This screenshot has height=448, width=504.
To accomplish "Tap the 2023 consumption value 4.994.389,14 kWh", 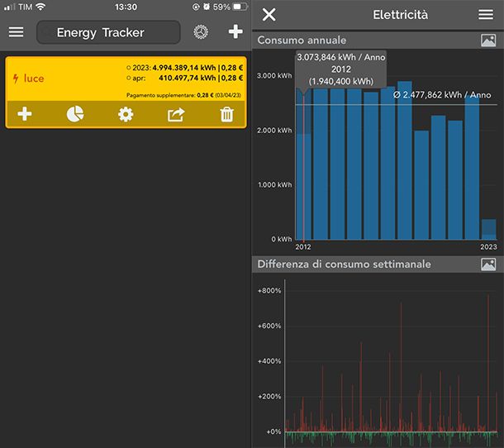I will [184, 68].
